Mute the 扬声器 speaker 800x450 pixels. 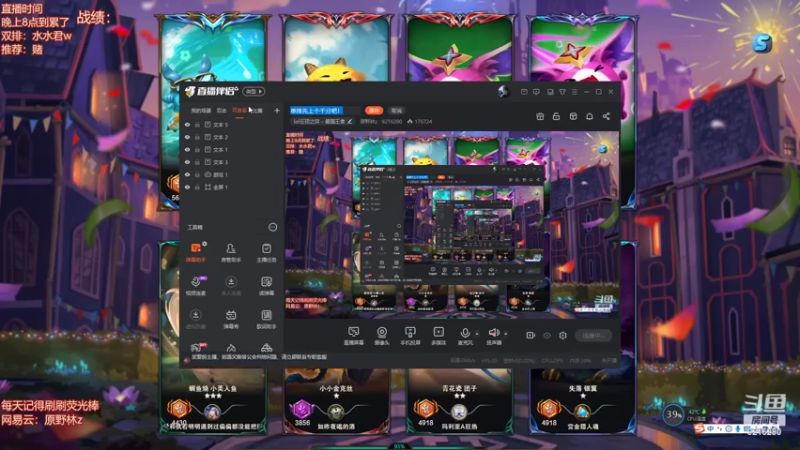click(x=493, y=336)
